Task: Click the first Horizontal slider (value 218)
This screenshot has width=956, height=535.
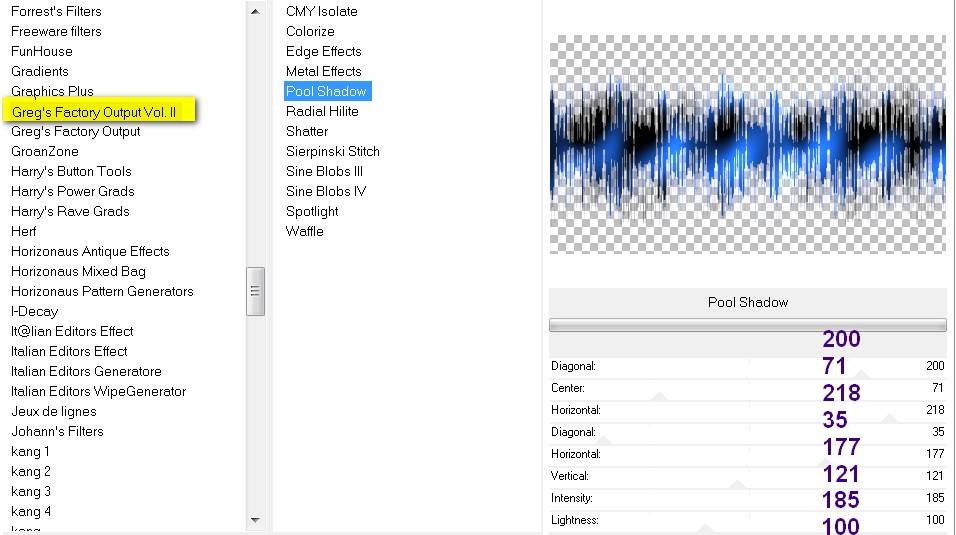Action: tap(747, 410)
